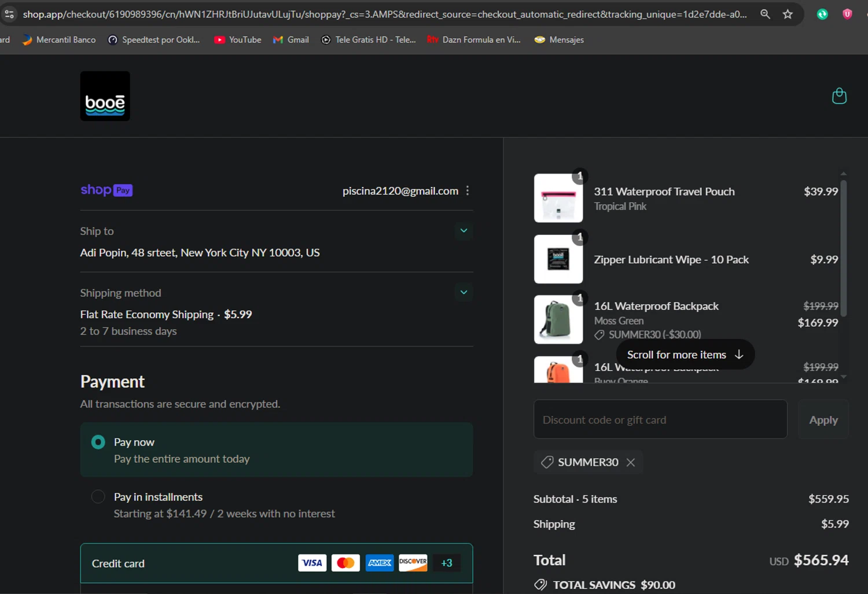Click the Shop Pay logo
This screenshot has height=594, width=868.
point(106,190)
